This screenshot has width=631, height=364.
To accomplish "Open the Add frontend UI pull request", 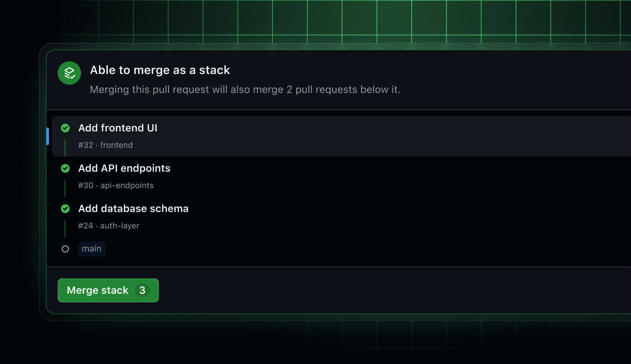I will coord(118,128).
